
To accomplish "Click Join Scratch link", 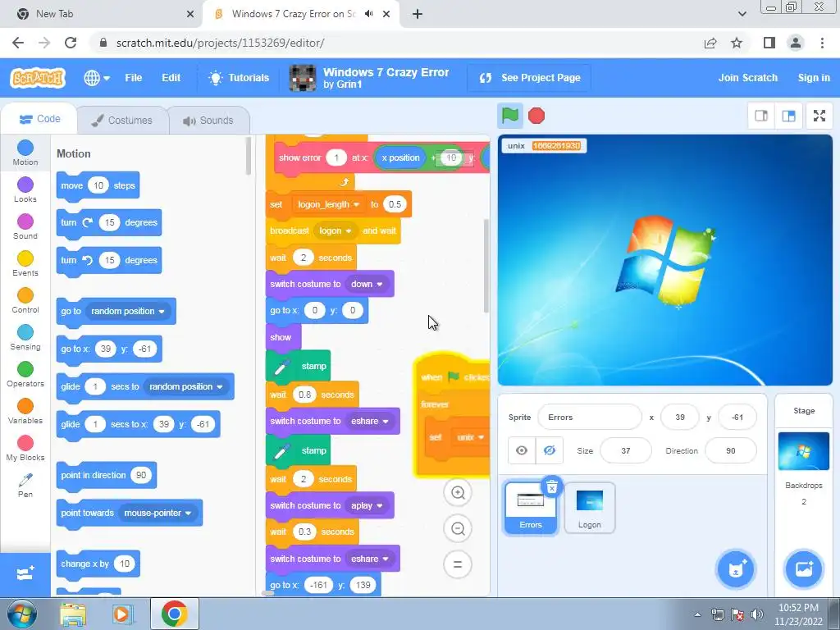I will click(x=747, y=78).
